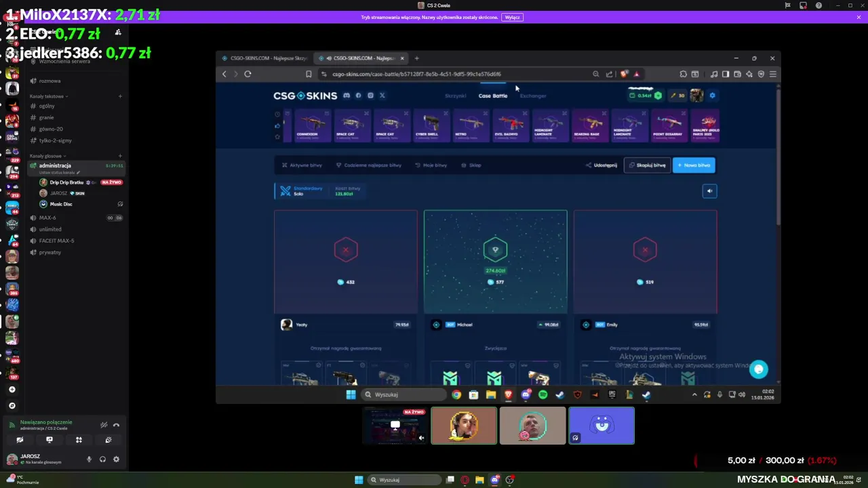
Task: Click the Udostępnij share button
Action: [601, 165]
